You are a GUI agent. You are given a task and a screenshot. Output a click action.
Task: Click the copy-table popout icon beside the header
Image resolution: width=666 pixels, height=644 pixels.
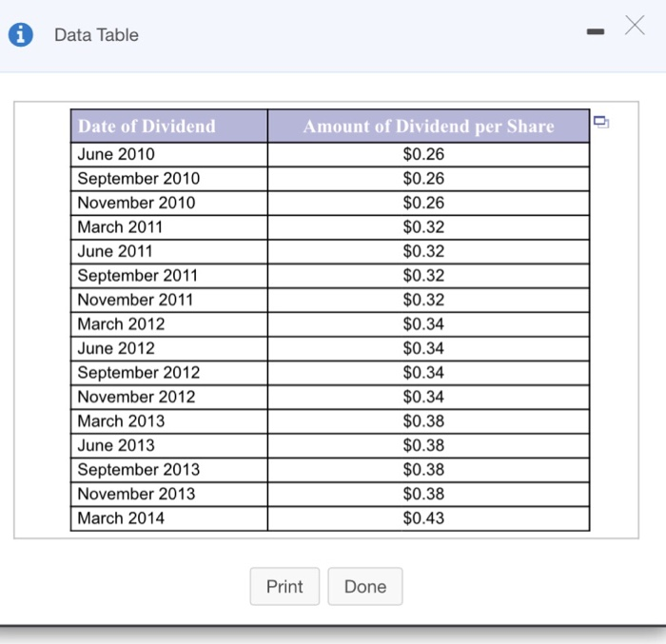tap(601, 123)
